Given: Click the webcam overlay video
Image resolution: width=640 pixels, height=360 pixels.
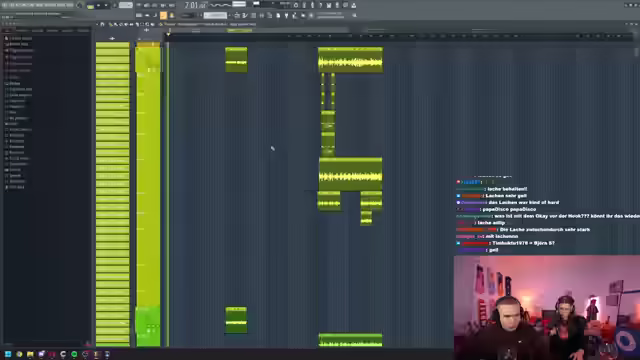Looking at the screenshot, I should pyautogui.click(x=547, y=307).
